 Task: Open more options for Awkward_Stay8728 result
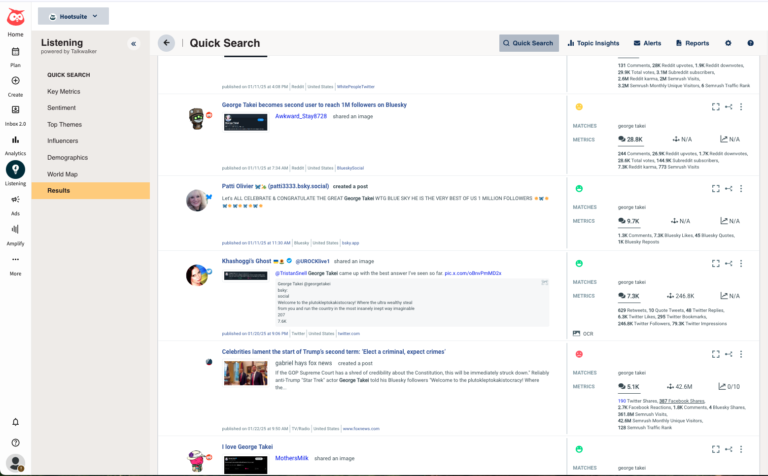(741, 107)
